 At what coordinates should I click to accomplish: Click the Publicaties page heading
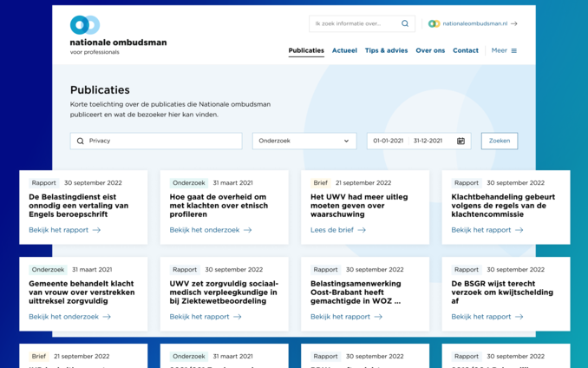point(100,90)
